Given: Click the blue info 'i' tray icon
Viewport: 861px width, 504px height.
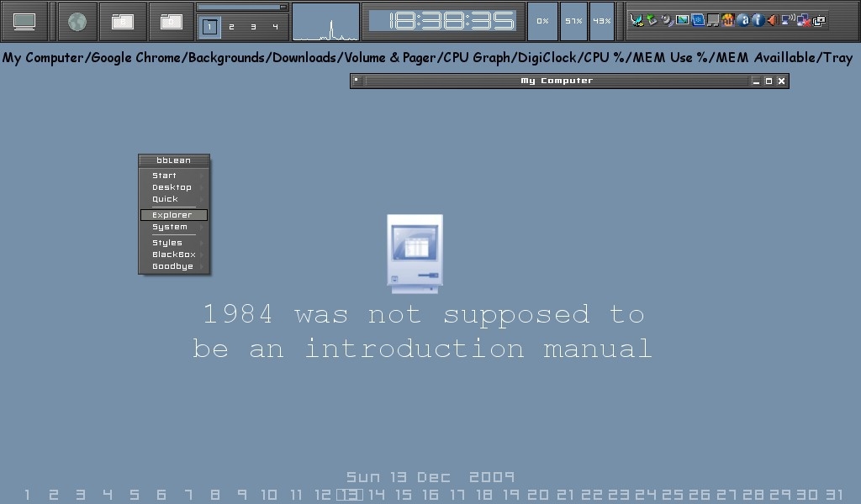Looking at the screenshot, I should [758, 20].
